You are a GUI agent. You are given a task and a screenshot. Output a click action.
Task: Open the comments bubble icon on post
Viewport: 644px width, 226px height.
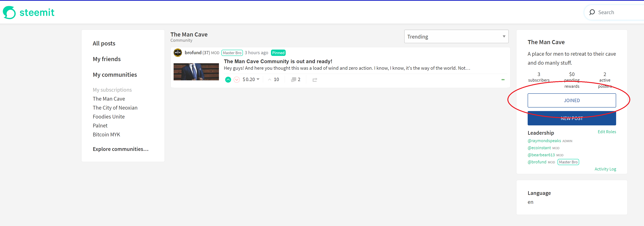(x=293, y=79)
